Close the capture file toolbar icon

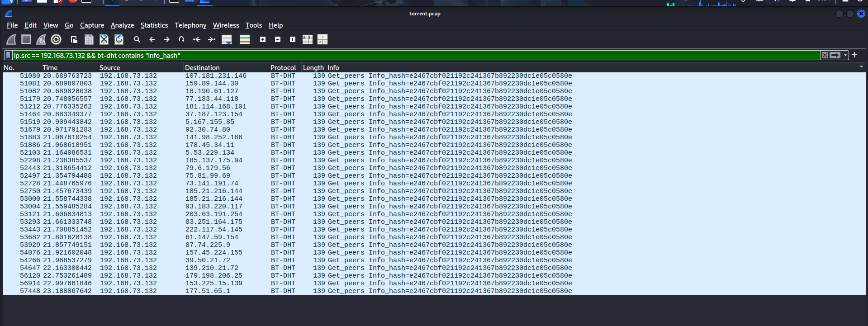click(104, 40)
